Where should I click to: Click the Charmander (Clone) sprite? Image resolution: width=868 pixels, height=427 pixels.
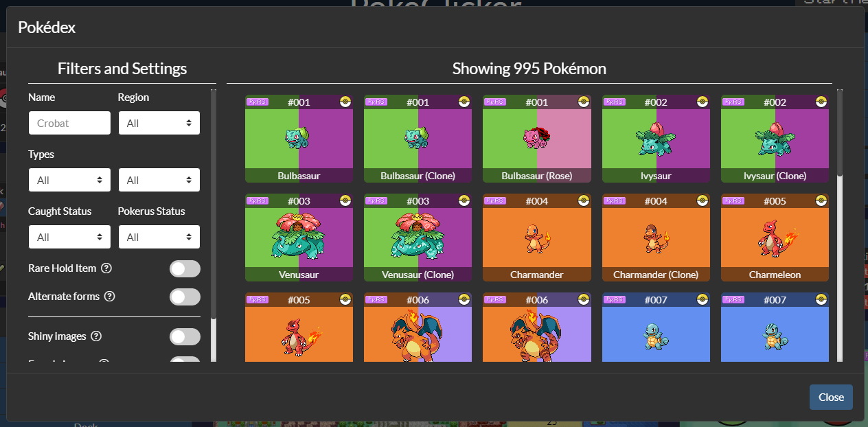tap(656, 238)
